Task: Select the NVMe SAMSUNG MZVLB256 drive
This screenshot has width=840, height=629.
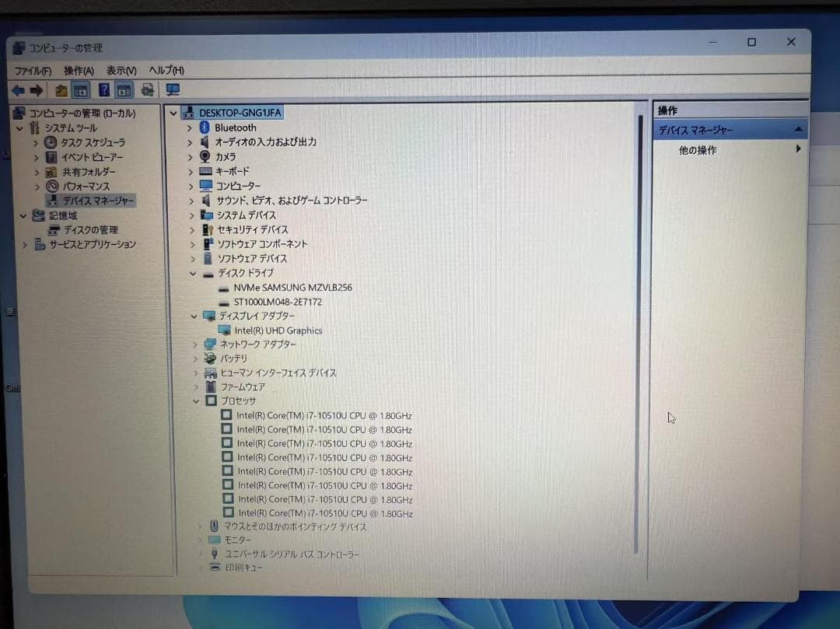Action: coord(292,287)
